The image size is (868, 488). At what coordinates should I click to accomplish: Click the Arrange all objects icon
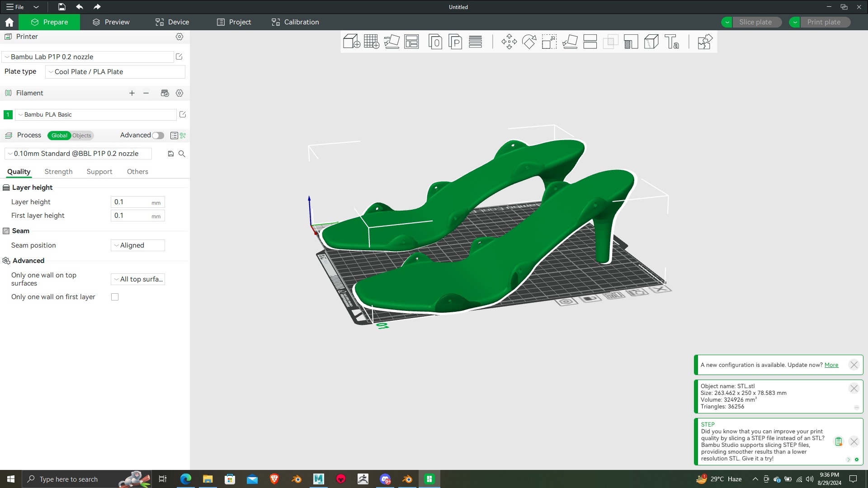411,42
